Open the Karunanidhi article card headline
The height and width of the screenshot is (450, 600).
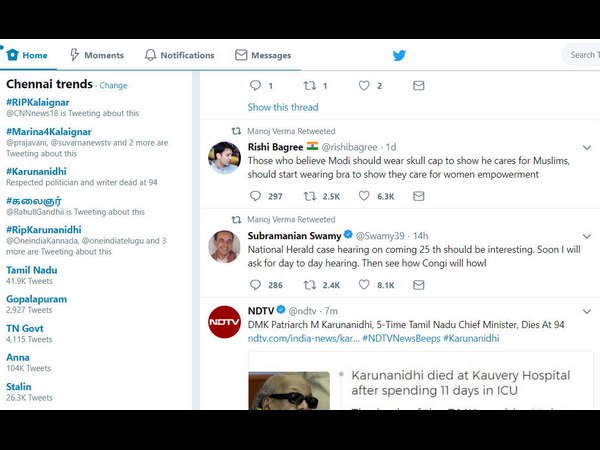461,383
